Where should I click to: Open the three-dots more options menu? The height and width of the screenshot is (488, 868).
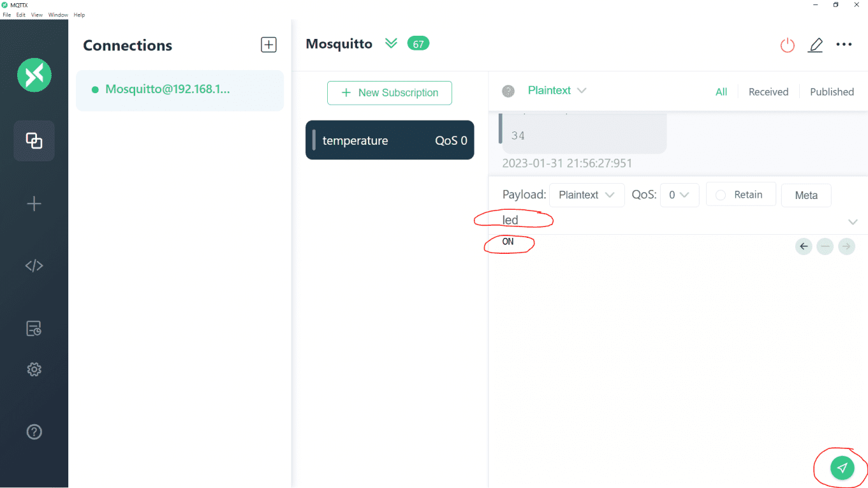pyautogui.click(x=844, y=45)
